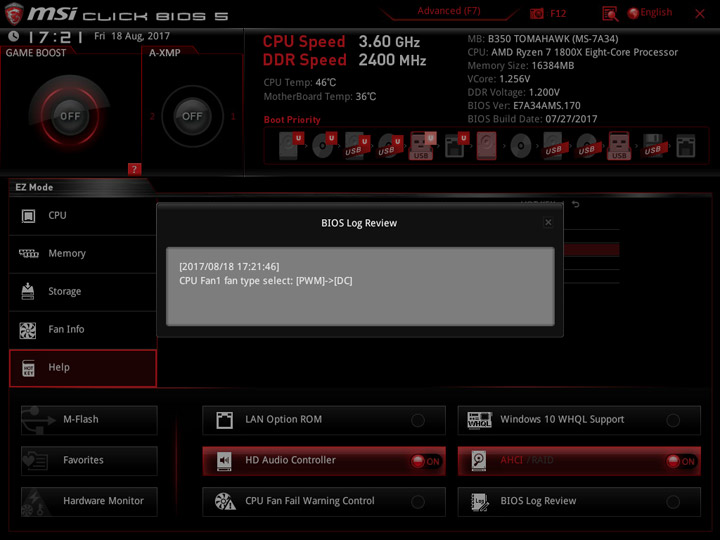Click the CPU Fan1 fan type select log line
Screen dimensions: 720x540
click(265, 281)
